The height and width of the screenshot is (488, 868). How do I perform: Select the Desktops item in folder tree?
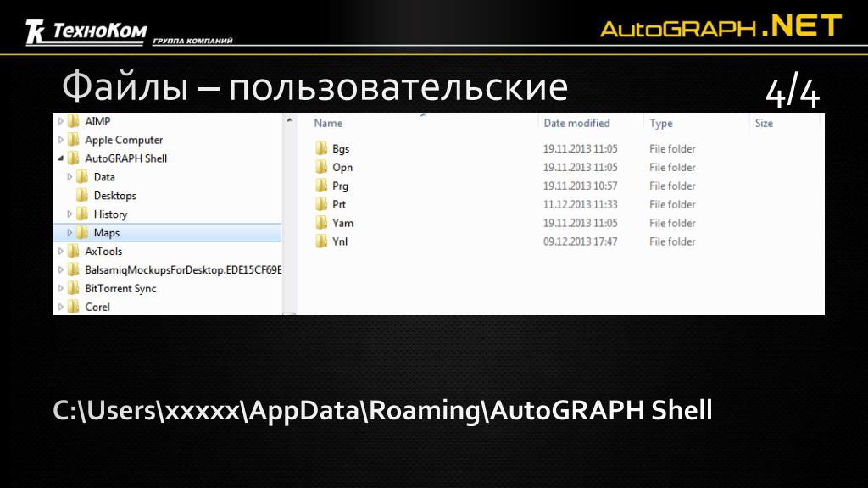115,196
